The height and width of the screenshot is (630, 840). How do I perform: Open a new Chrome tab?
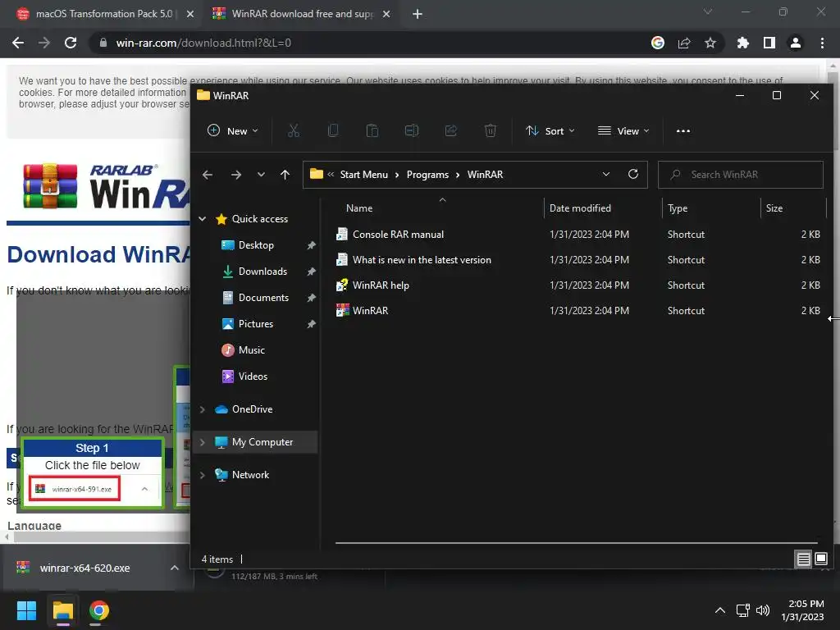[418, 14]
